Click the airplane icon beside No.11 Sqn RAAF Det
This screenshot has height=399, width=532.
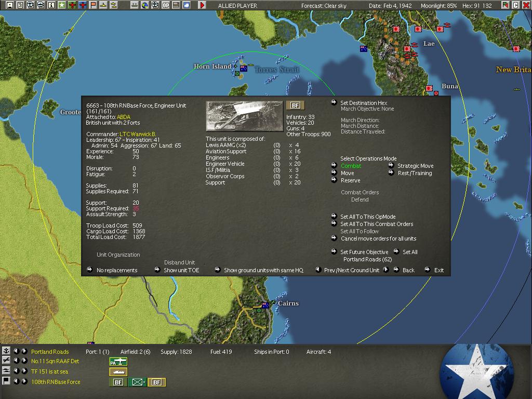pos(6,361)
